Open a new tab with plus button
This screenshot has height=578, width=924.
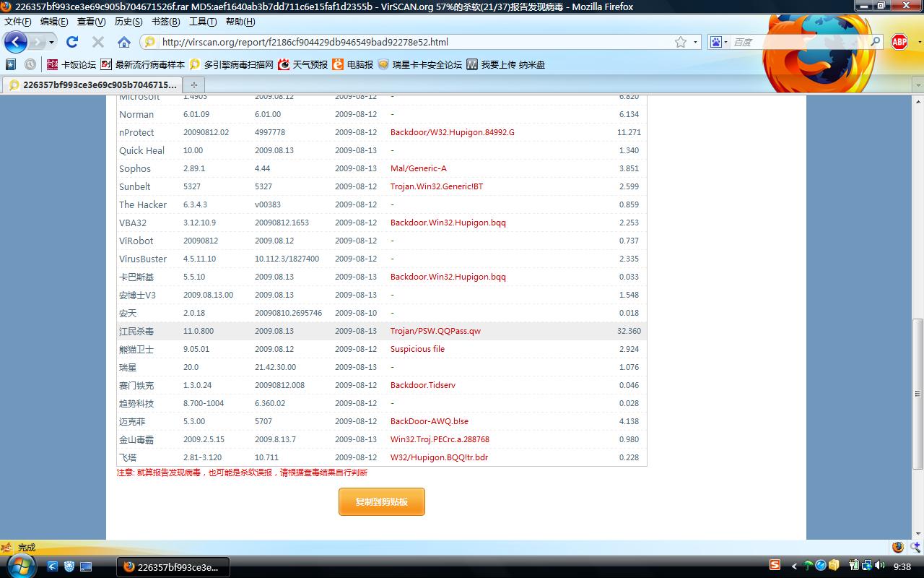coord(193,85)
